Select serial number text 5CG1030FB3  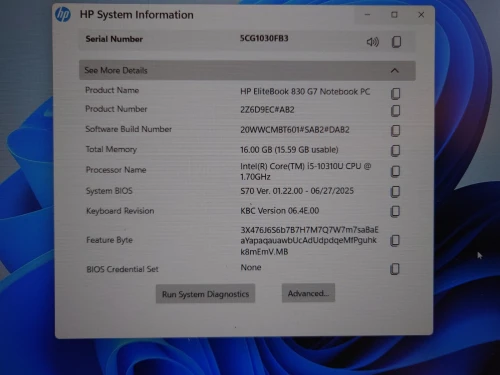tap(264, 38)
